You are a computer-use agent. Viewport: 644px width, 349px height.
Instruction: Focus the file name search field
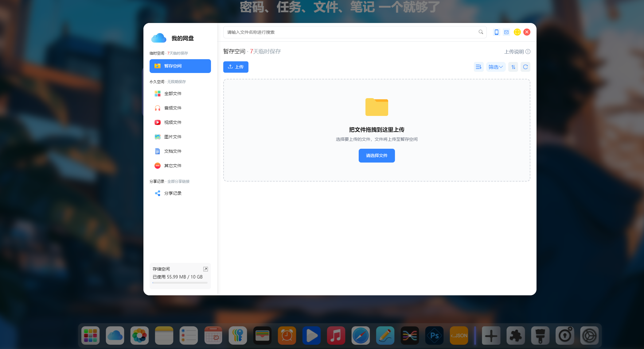pyautogui.click(x=350, y=32)
